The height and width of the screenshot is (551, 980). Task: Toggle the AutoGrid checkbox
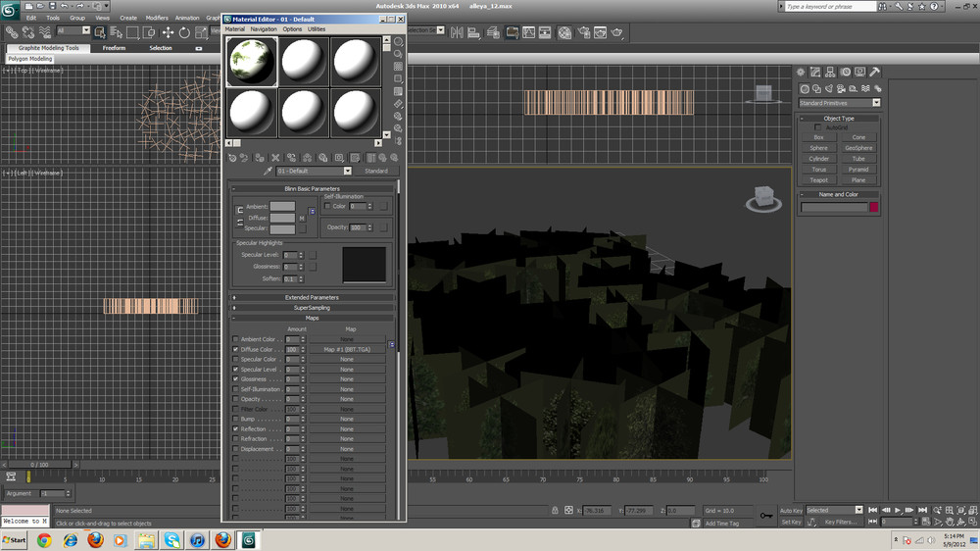pos(818,127)
